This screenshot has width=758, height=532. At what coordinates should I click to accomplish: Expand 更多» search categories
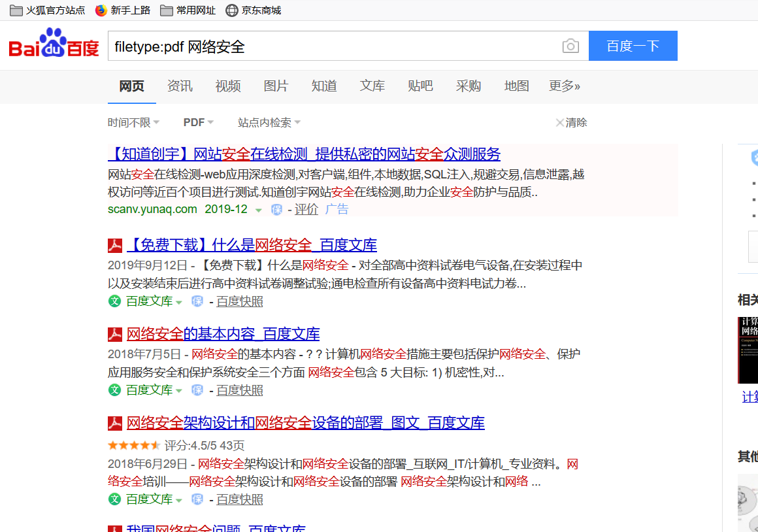click(564, 86)
